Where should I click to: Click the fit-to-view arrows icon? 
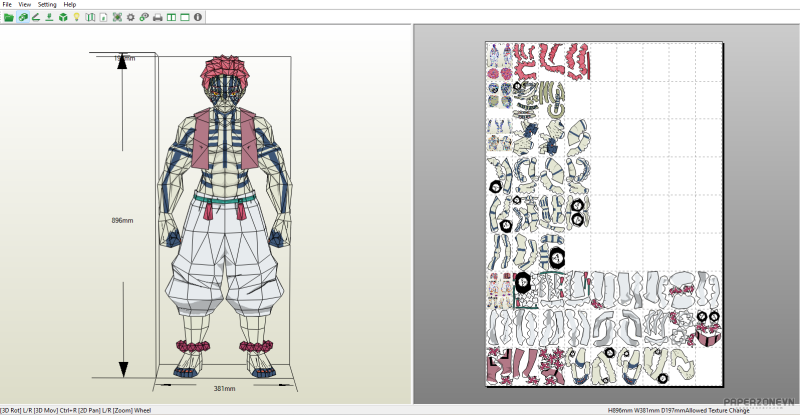click(x=117, y=17)
